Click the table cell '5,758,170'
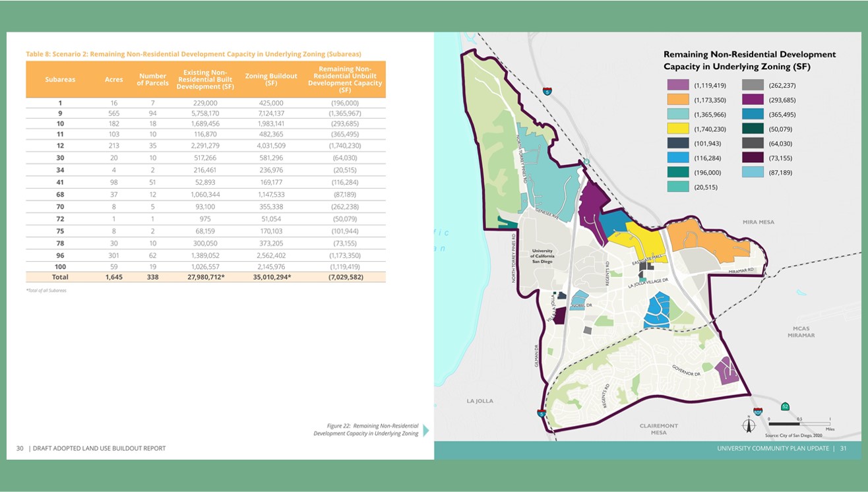The height and width of the screenshot is (492, 868). pos(204,113)
